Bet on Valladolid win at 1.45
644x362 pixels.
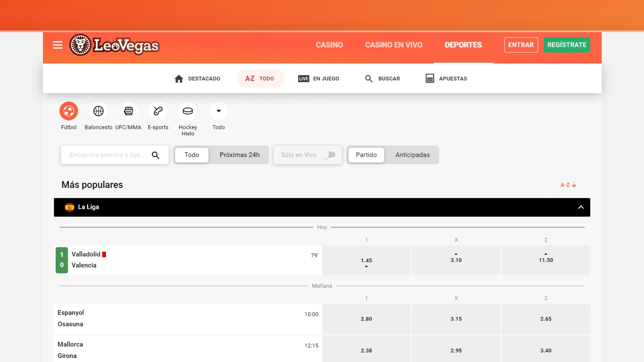pos(366,260)
